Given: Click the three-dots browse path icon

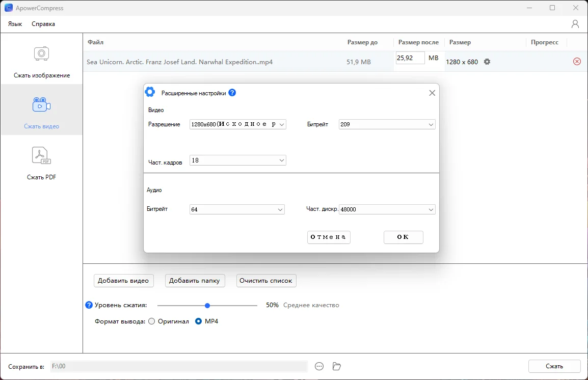Looking at the screenshot, I should (319, 366).
